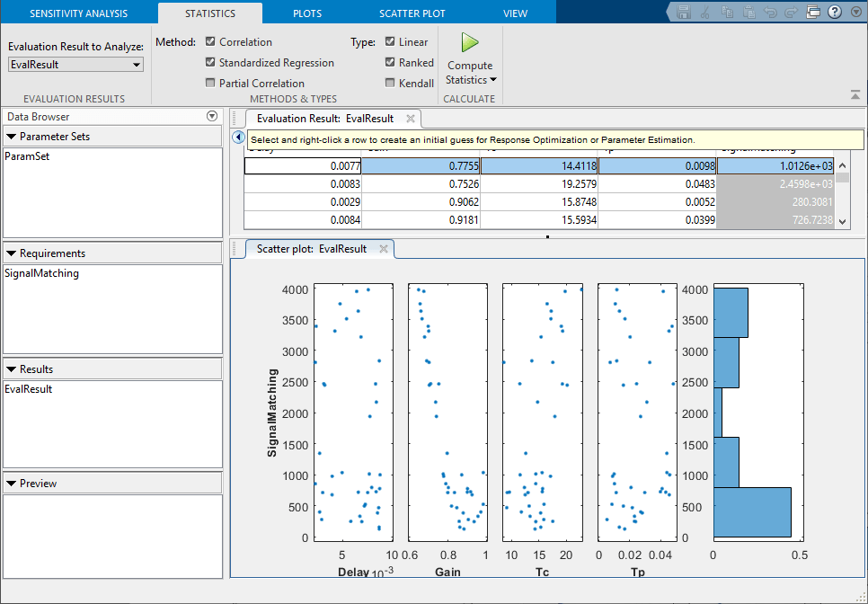The image size is (868, 604).
Task: Close the Scatter plot EvalResult tab
Action: 384,249
